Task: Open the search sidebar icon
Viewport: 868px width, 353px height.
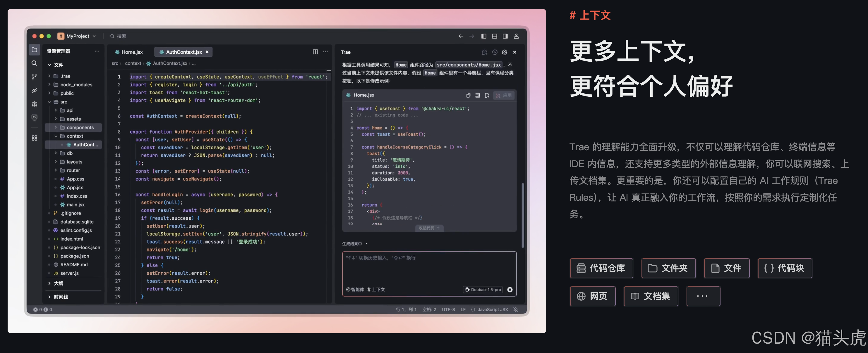Action: click(x=34, y=63)
